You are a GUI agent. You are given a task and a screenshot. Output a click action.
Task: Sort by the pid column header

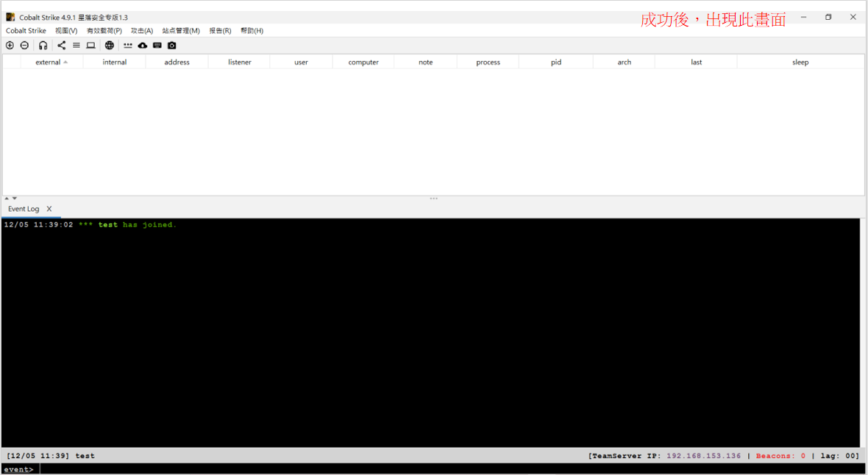(x=556, y=62)
